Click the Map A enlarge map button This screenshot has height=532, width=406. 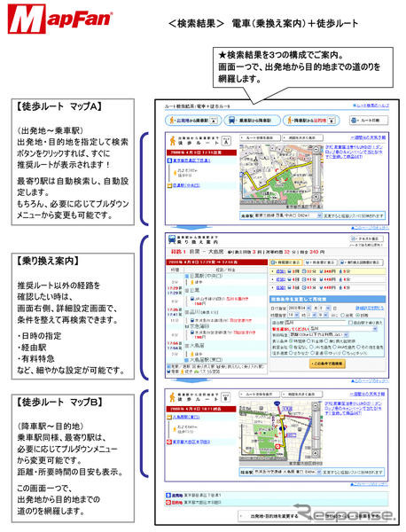point(303,138)
